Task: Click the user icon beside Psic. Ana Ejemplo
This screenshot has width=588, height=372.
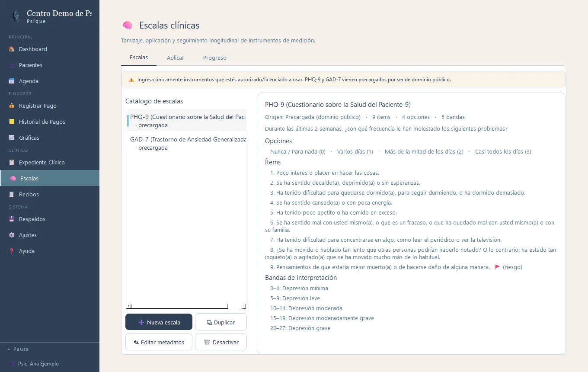Action: [x=12, y=364]
